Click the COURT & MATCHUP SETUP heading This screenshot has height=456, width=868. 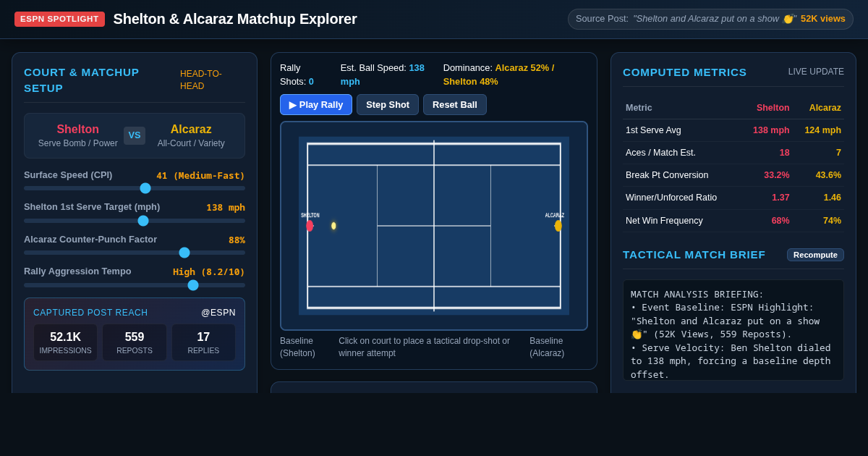pyautogui.click(x=82, y=80)
